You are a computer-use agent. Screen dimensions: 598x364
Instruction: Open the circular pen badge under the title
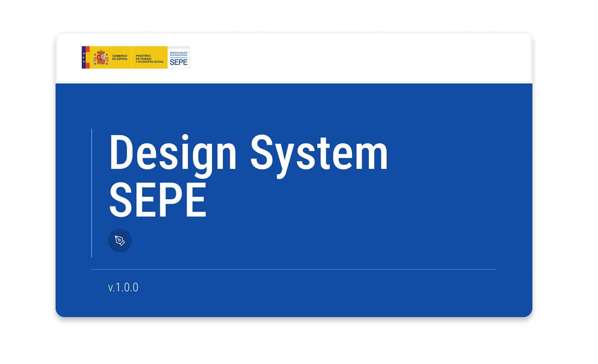pos(119,240)
